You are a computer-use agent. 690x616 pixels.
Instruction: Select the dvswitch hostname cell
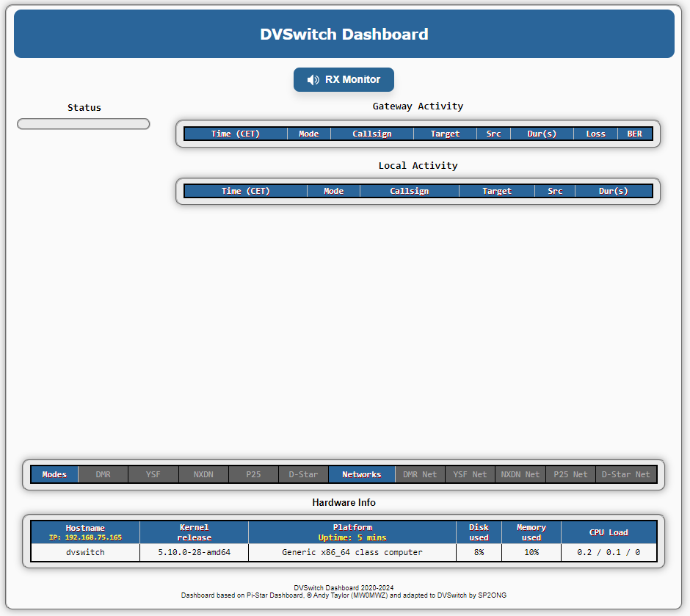[x=85, y=552]
